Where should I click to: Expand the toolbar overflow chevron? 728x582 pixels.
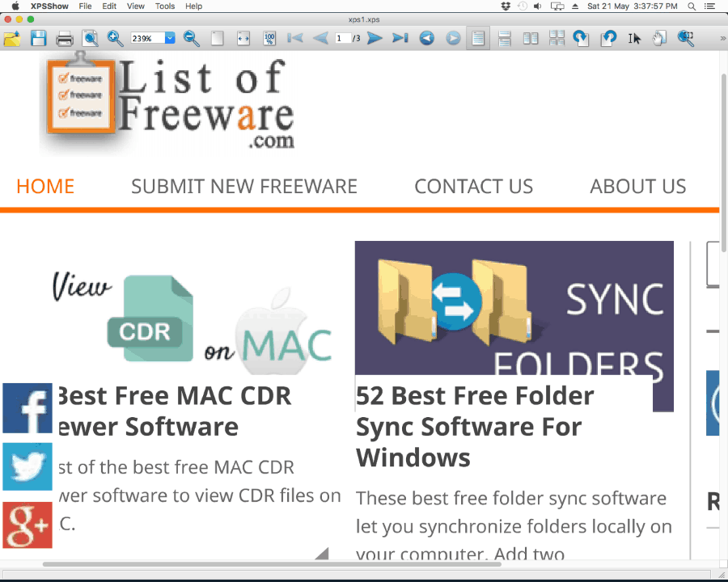click(722, 38)
